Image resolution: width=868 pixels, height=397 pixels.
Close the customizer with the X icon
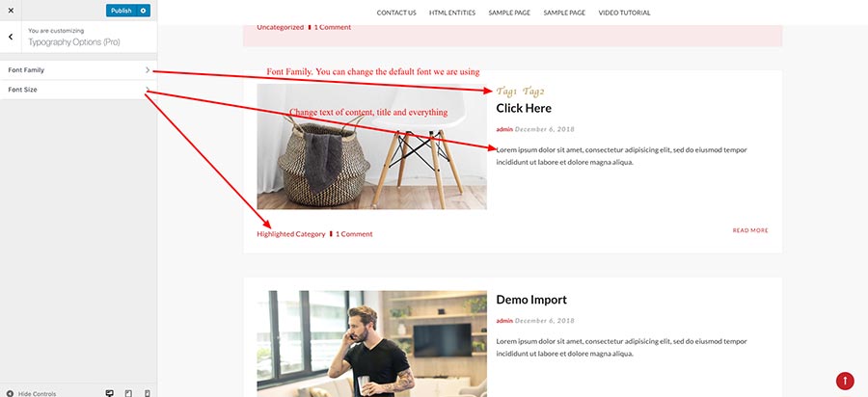pos(11,11)
